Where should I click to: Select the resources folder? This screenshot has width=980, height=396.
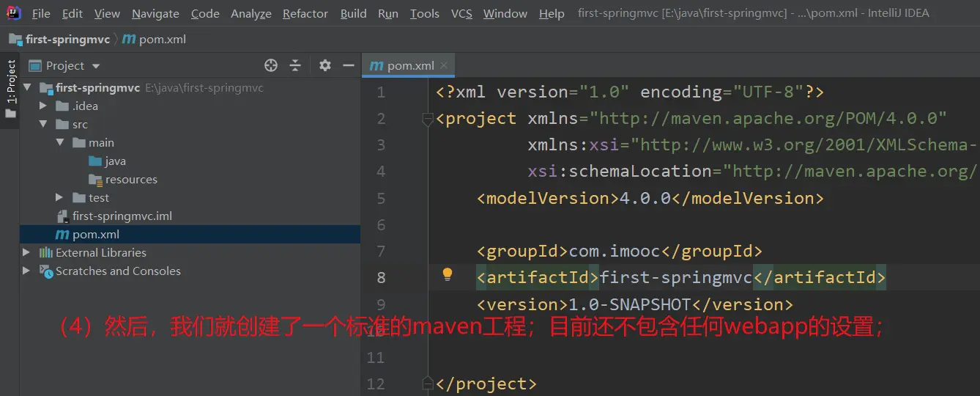coord(131,180)
